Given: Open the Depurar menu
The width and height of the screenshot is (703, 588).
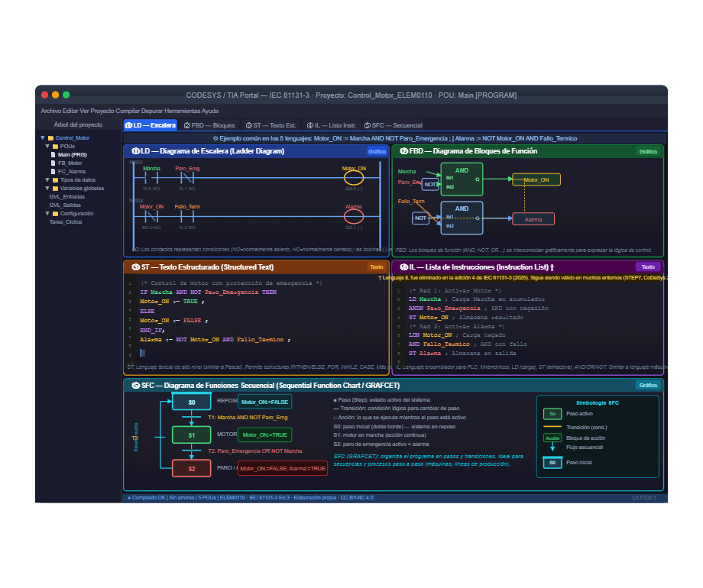Looking at the screenshot, I should pos(151,111).
